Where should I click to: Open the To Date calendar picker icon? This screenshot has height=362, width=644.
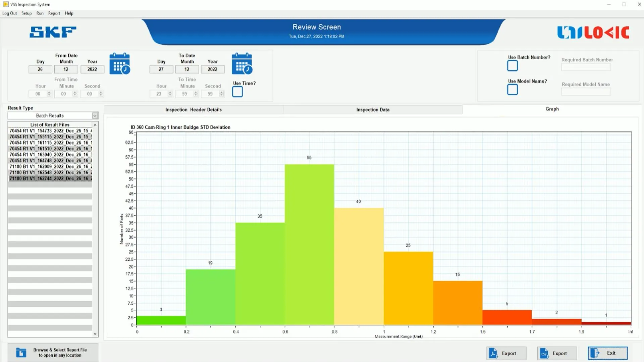[x=242, y=64]
